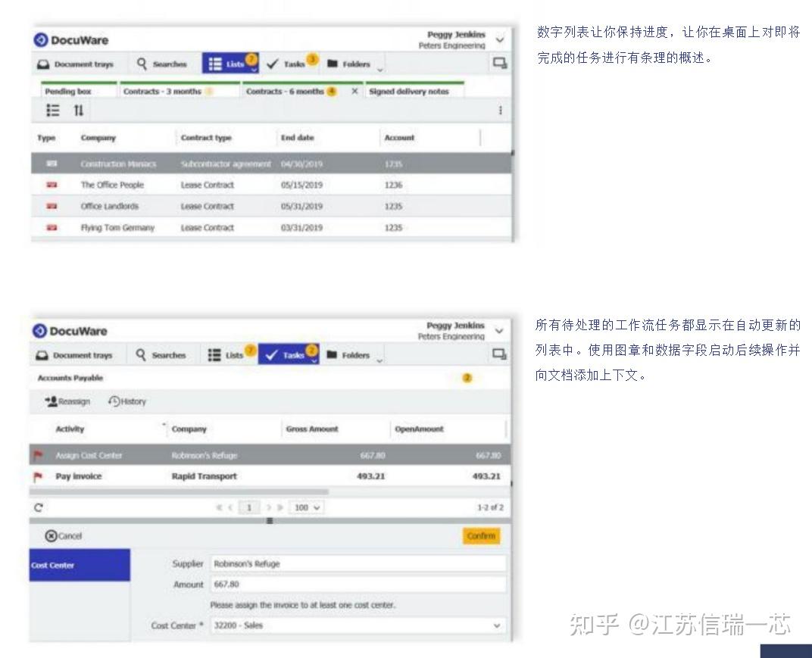Click the refresh icon above the Cancel button
Image resolution: width=812 pixels, height=658 pixels.
(x=38, y=507)
